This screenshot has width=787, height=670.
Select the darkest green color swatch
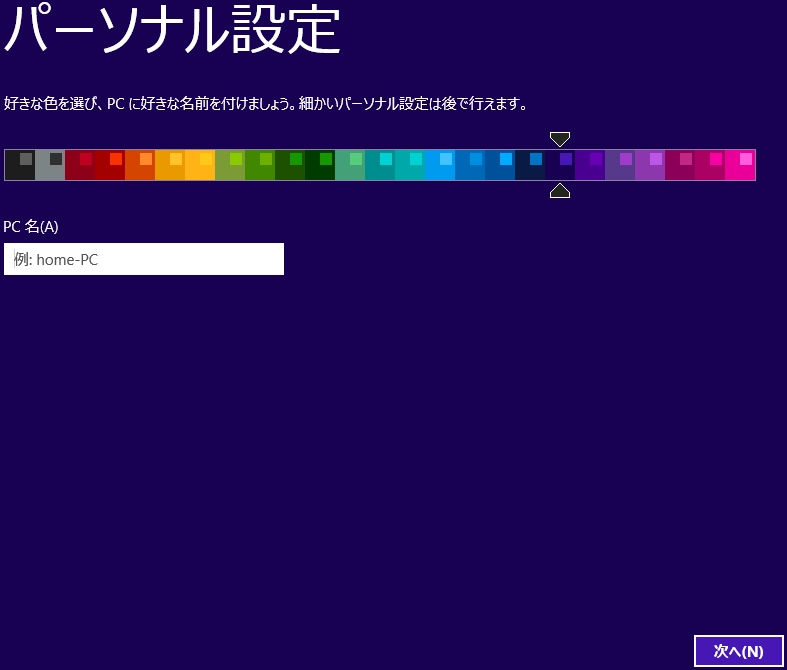(320, 165)
